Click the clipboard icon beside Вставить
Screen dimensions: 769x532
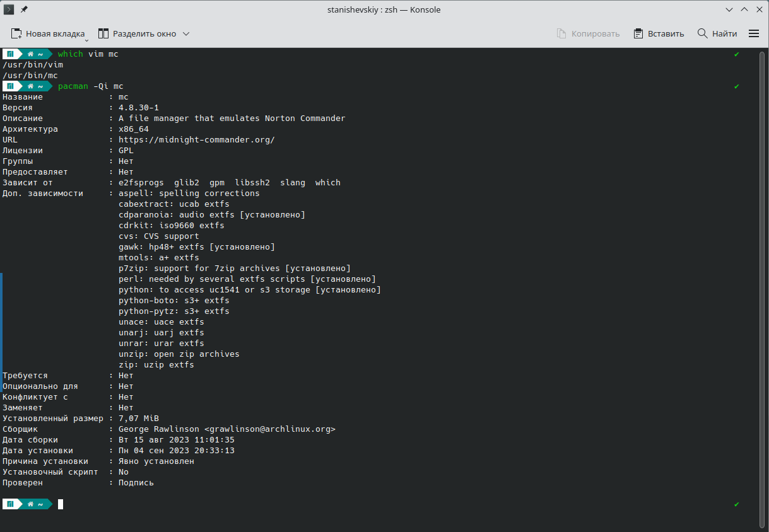tap(638, 33)
